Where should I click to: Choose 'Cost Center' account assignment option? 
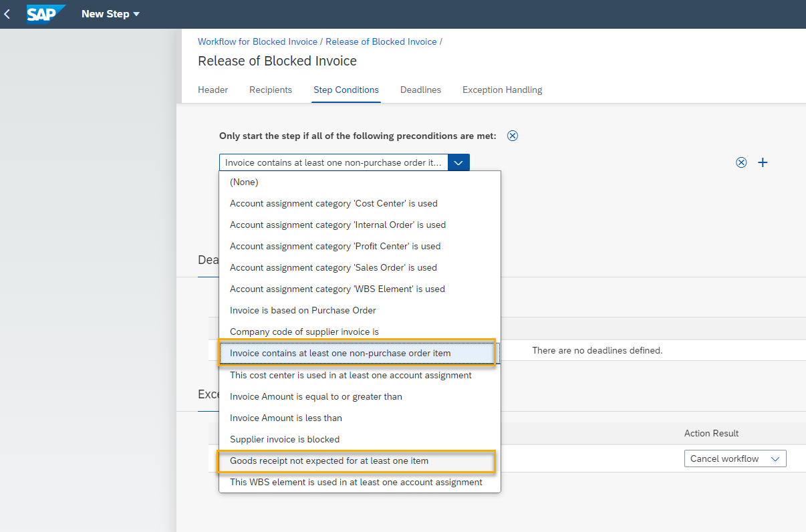333,203
